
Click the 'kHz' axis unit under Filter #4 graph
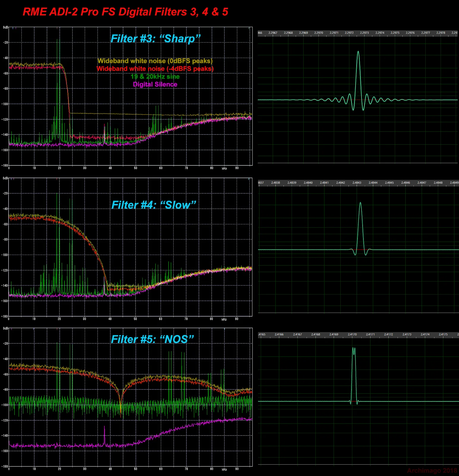tap(224, 320)
